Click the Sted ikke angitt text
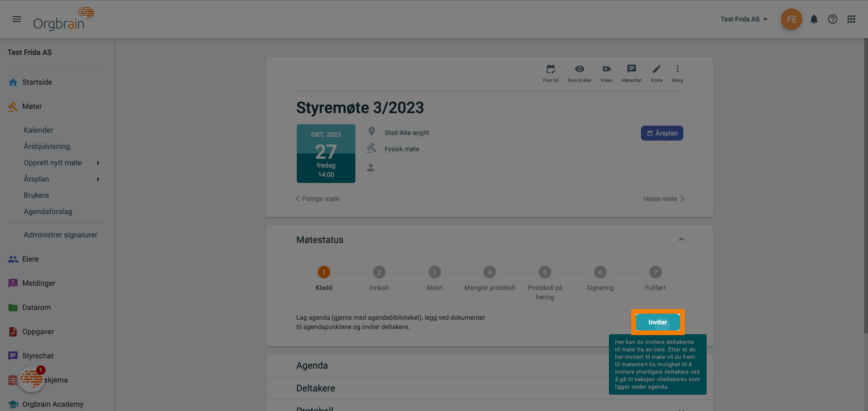Screen dimensions: 868x411 point(407,133)
